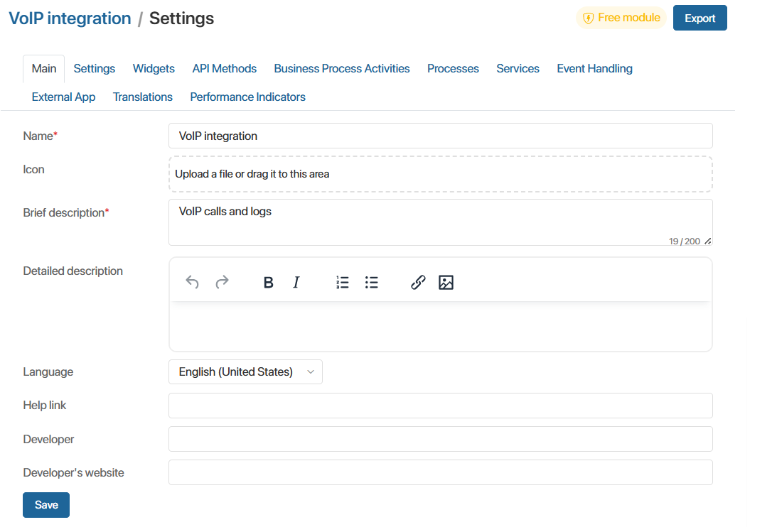The height and width of the screenshot is (532, 777).
Task: Click the Free module badge
Action: pyautogui.click(x=621, y=18)
